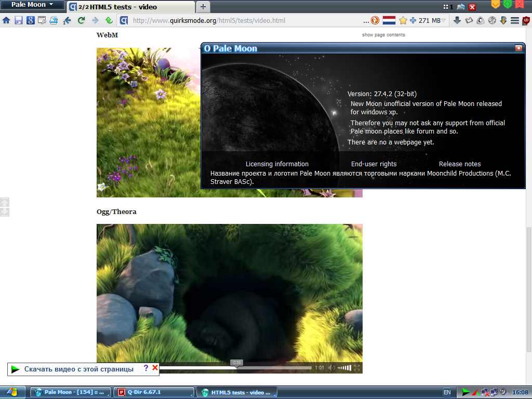Click the EN language indicator
Viewport: 532px width, 399px height.
click(447, 392)
